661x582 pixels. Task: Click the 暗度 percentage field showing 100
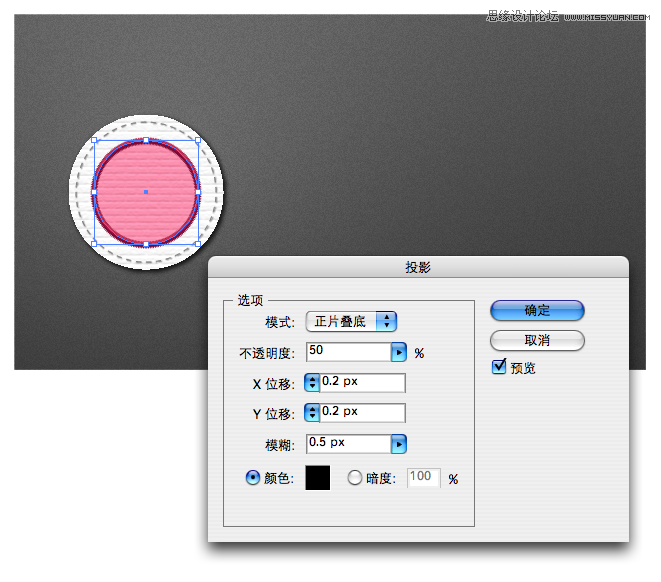[424, 477]
